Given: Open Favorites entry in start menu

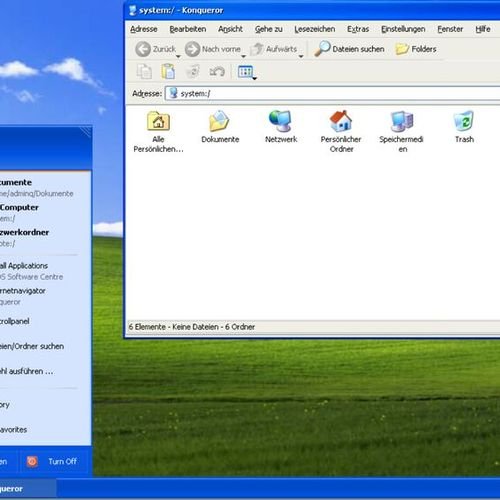Looking at the screenshot, I should [x=39, y=430].
